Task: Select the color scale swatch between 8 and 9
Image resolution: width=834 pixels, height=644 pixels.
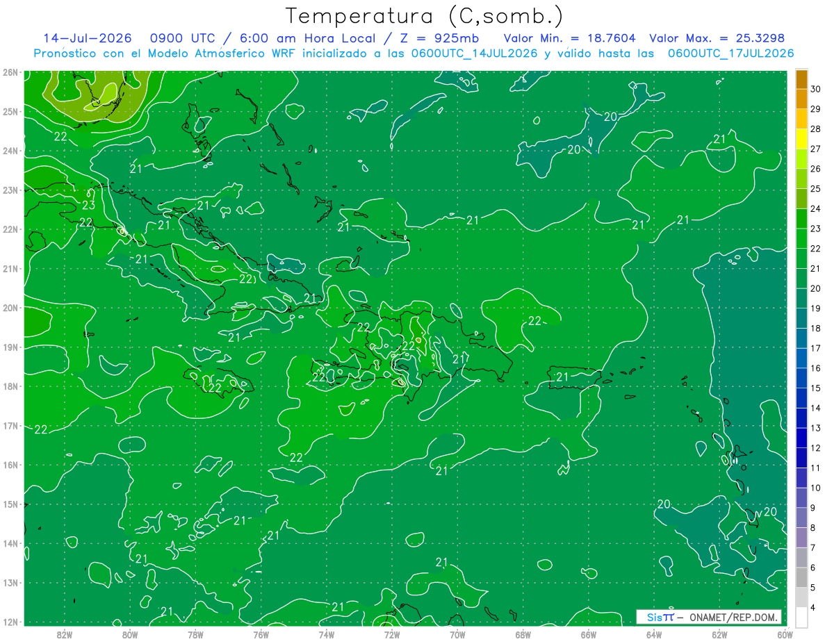Action: [801, 518]
